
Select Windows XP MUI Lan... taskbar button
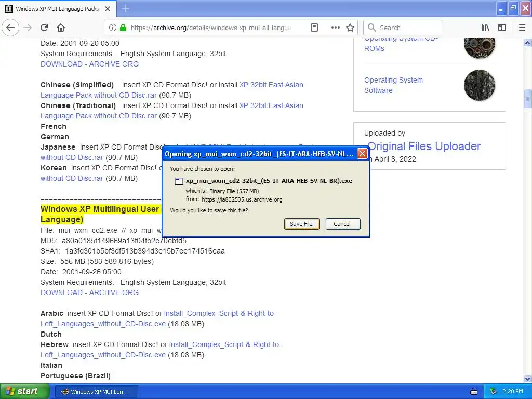[x=96, y=392]
